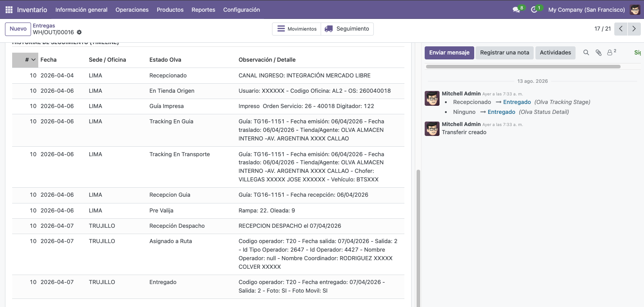
Task: Click Entregado value in Olva Tracking Stage log
Action: click(517, 102)
